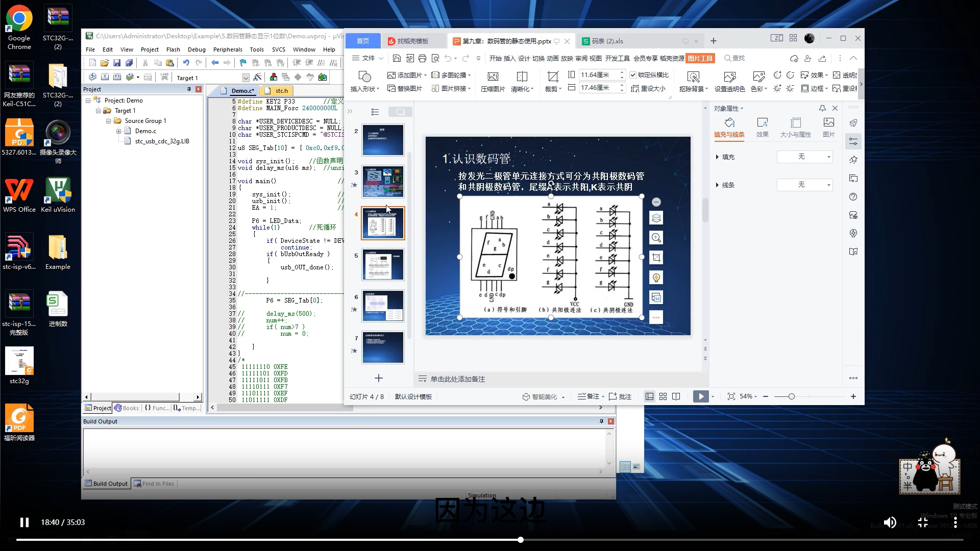Select slide 5 thumbnail in slide panel

click(383, 264)
